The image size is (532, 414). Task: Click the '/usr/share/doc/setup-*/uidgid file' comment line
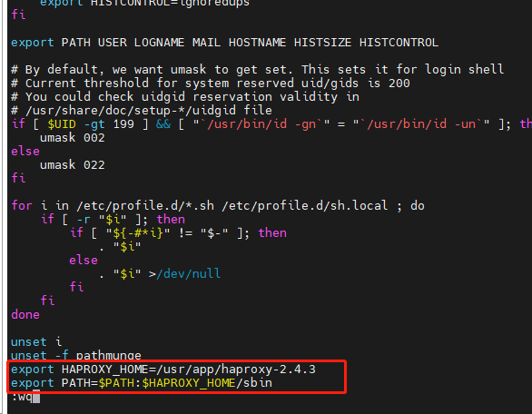142,110
